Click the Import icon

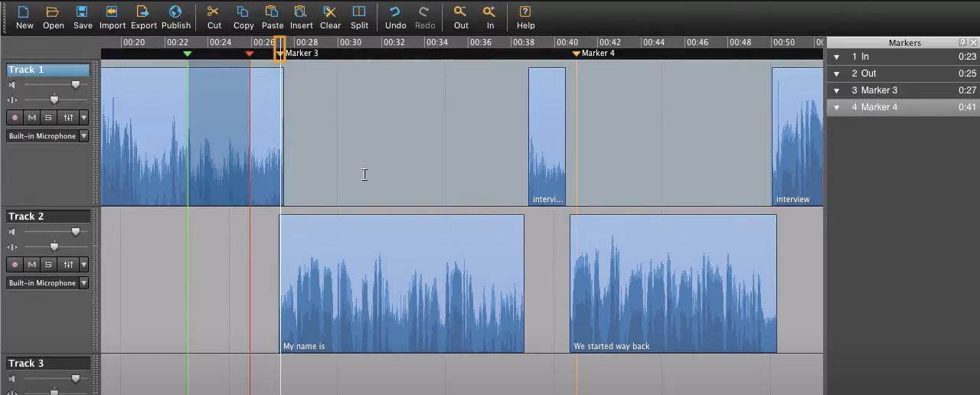(x=112, y=12)
